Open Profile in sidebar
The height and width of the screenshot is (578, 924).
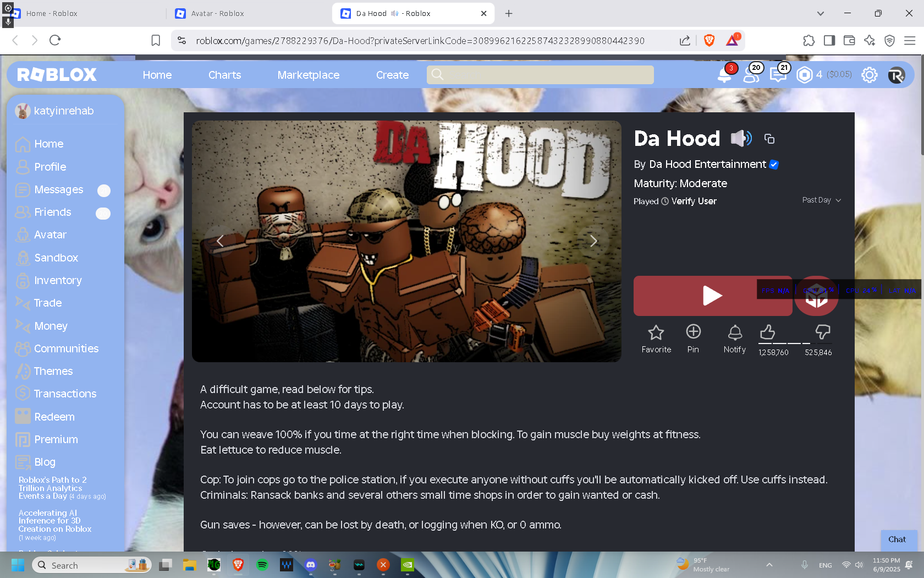tap(41, 167)
